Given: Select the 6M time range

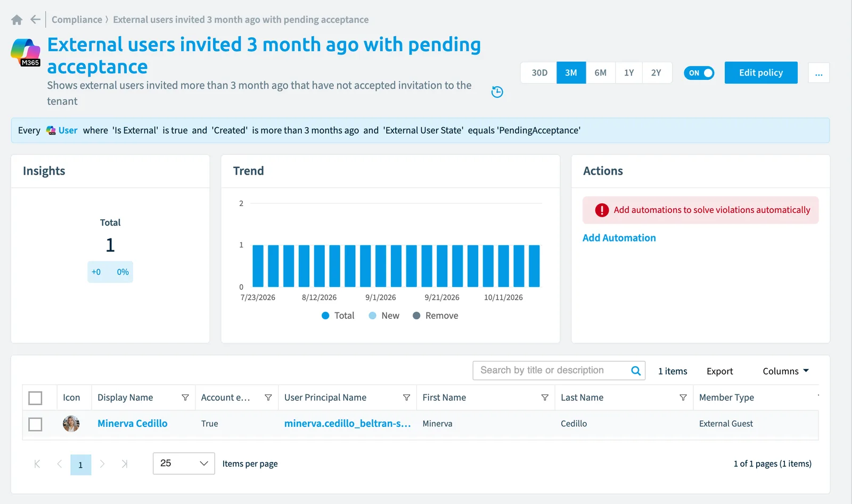Looking at the screenshot, I should pyautogui.click(x=601, y=73).
